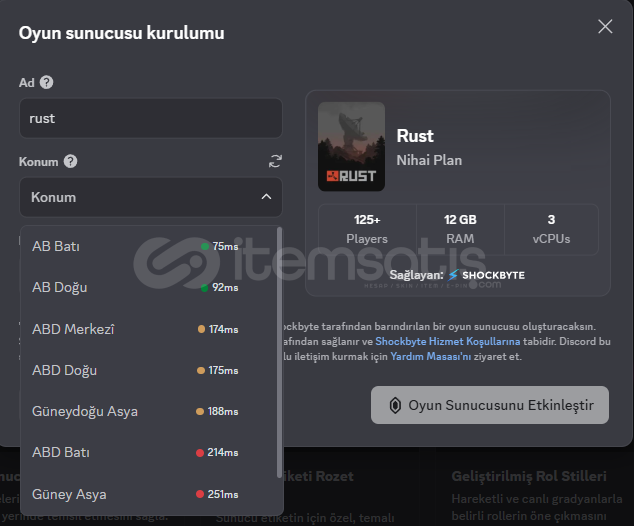Click the 75ms ping value

pyautogui.click(x=225, y=246)
